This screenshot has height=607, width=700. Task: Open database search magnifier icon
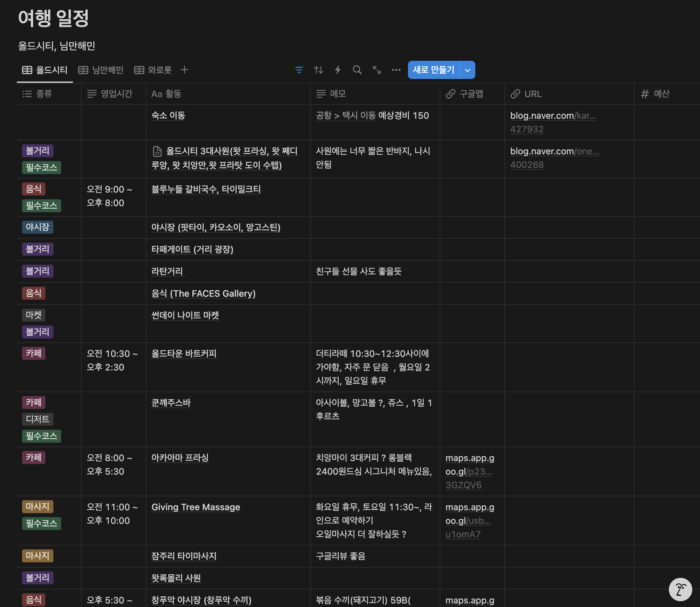[x=357, y=70]
